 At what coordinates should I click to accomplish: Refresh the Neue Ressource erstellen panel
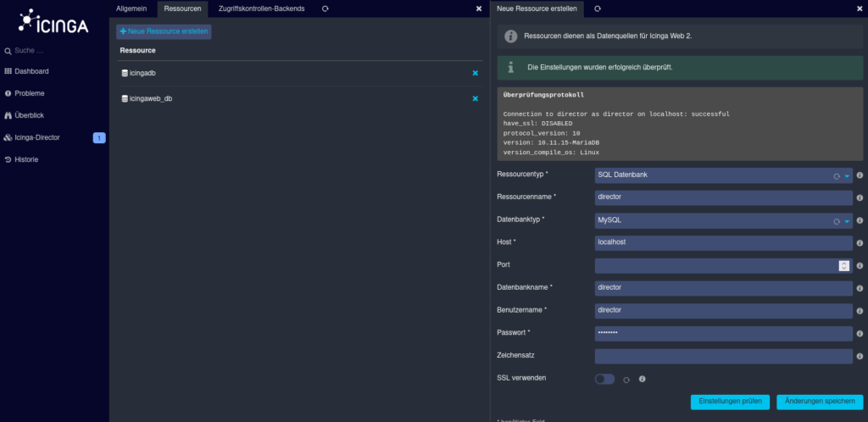[x=598, y=8]
